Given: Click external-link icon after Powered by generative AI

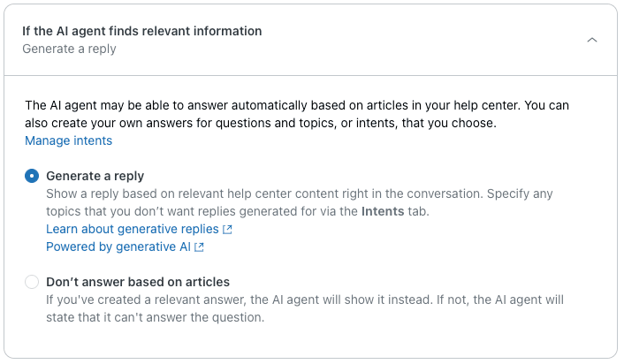Looking at the screenshot, I should [x=199, y=247].
